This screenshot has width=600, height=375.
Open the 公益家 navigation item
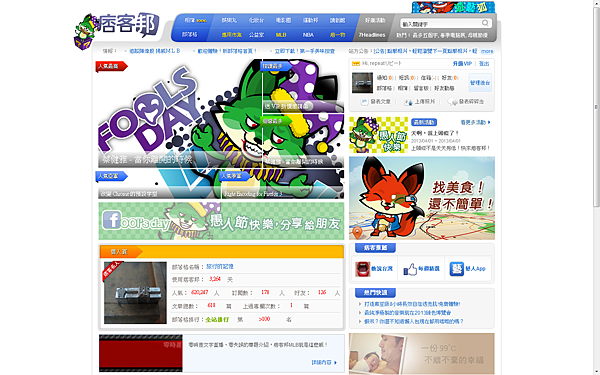click(256, 35)
